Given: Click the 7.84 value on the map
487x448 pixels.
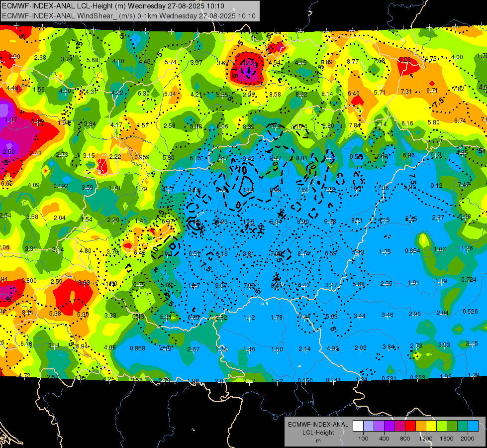Looking at the screenshot, I should 355,125.
